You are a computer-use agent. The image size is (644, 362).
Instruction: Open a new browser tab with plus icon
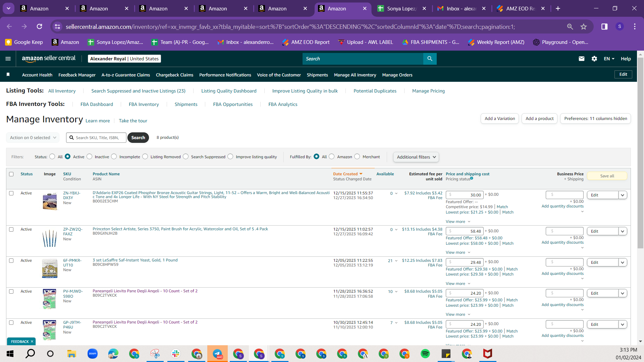(x=558, y=8)
